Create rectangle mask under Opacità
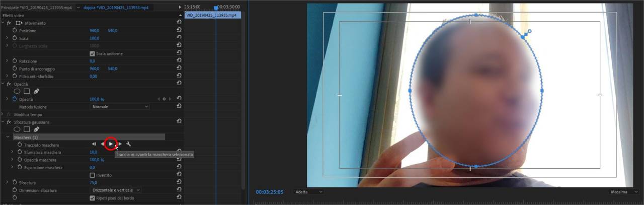644x205 pixels. 27,92
